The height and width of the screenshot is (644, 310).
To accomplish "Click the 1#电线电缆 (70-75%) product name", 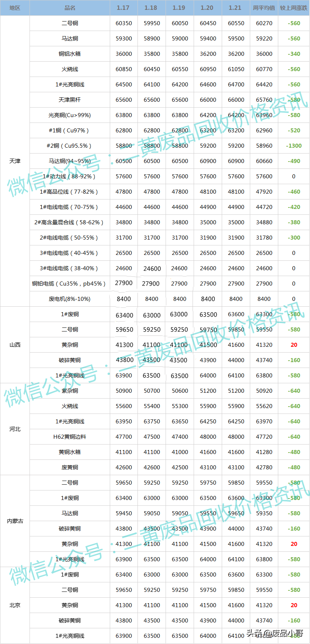I will (x=70, y=207).
